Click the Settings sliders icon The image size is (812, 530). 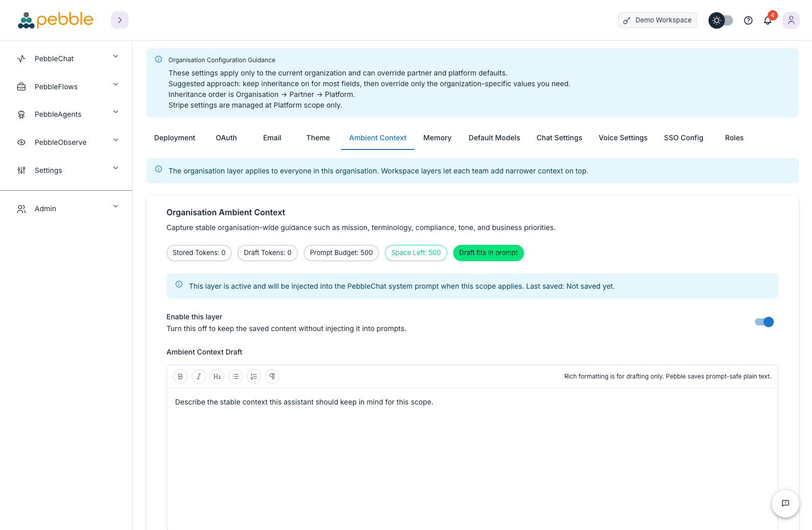tap(21, 170)
